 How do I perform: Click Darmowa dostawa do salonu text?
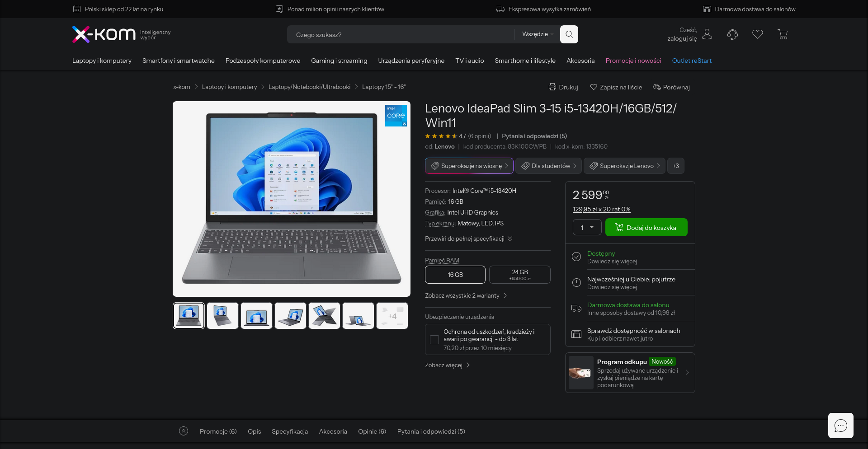coord(628,305)
